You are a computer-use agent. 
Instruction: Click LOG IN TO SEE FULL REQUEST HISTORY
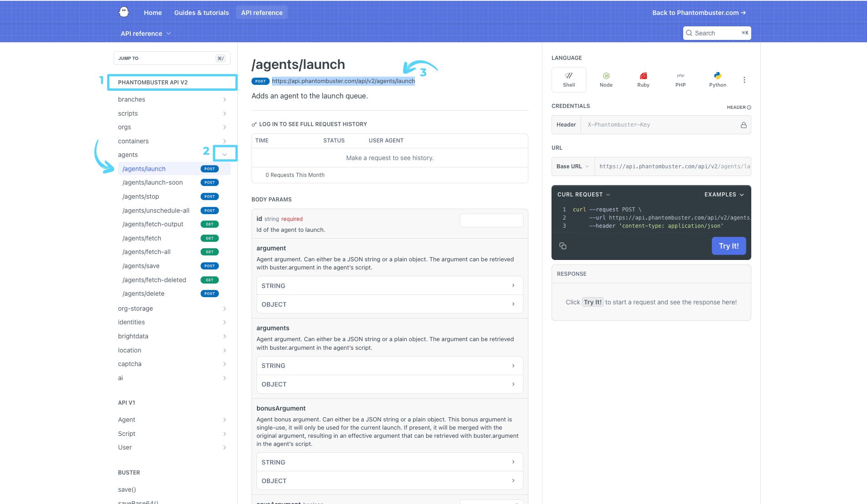(x=313, y=124)
